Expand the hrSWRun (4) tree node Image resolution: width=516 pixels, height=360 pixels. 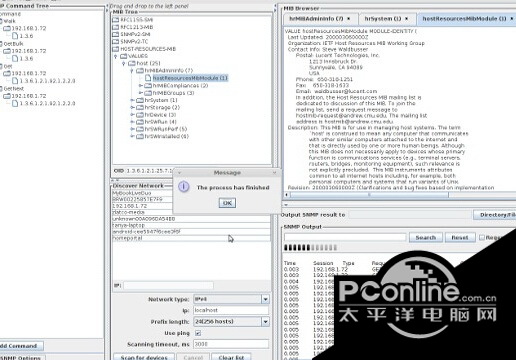(x=132, y=122)
